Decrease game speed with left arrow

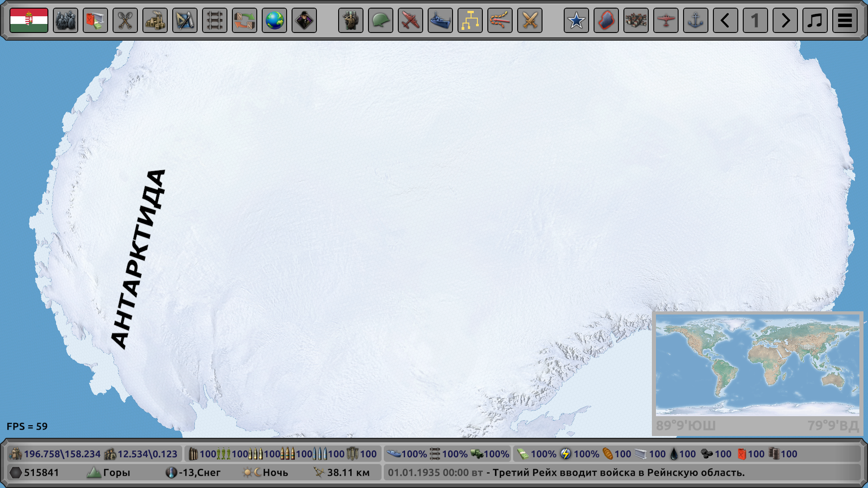tap(726, 20)
